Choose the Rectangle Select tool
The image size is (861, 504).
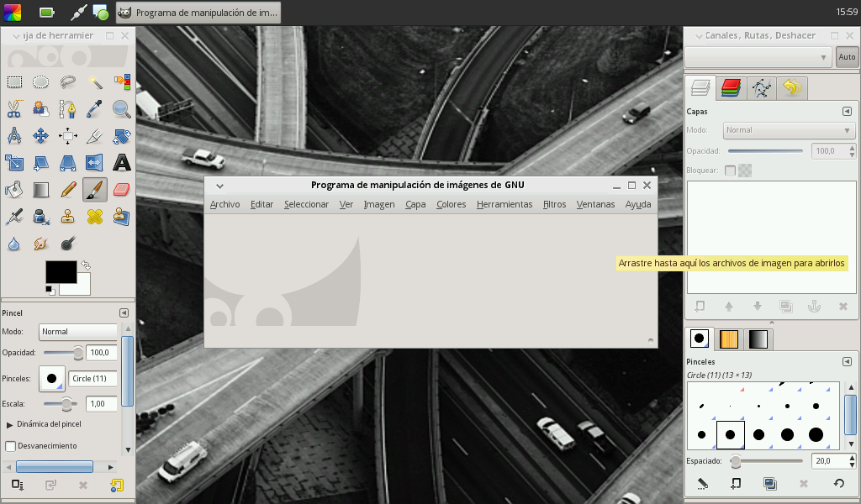[14, 82]
